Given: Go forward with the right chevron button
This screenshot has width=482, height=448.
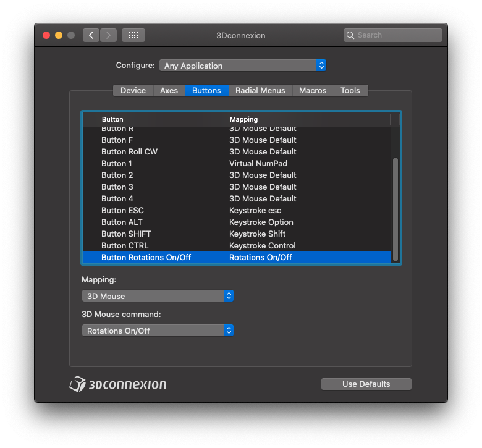Looking at the screenshot, I should click(108, 35).
